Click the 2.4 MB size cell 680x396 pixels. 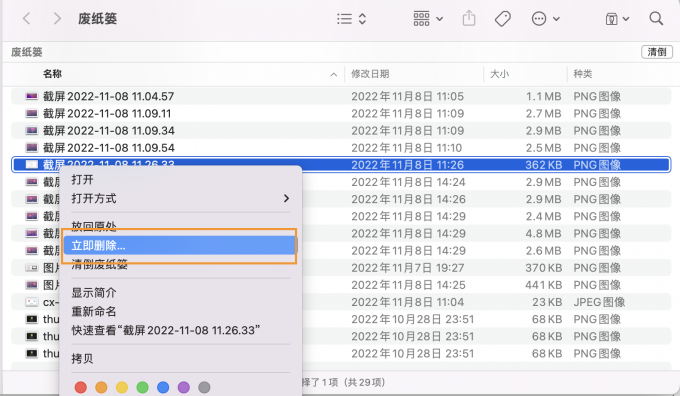pos(543,216)
